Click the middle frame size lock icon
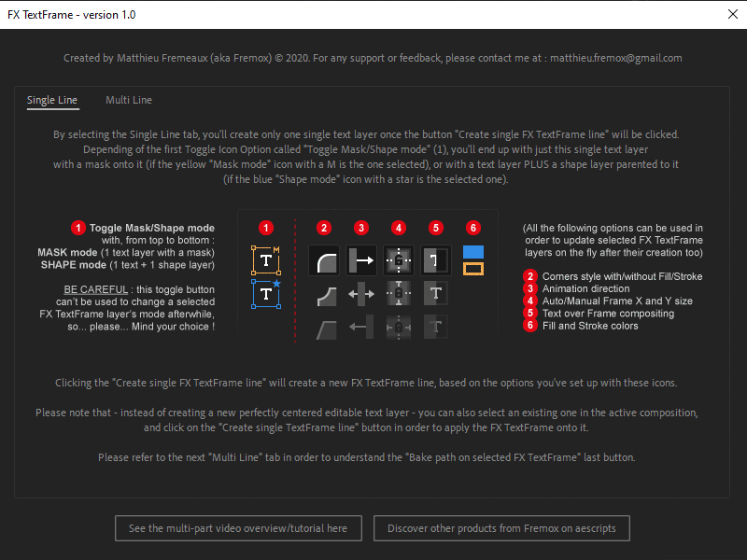Screen dimensions: 747x560 (x=399, y=293)
